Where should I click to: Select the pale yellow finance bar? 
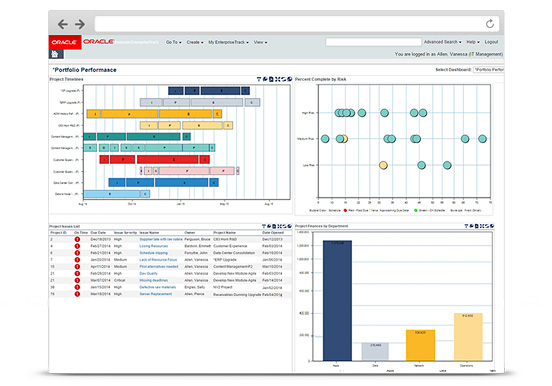(x=468, y=337)
